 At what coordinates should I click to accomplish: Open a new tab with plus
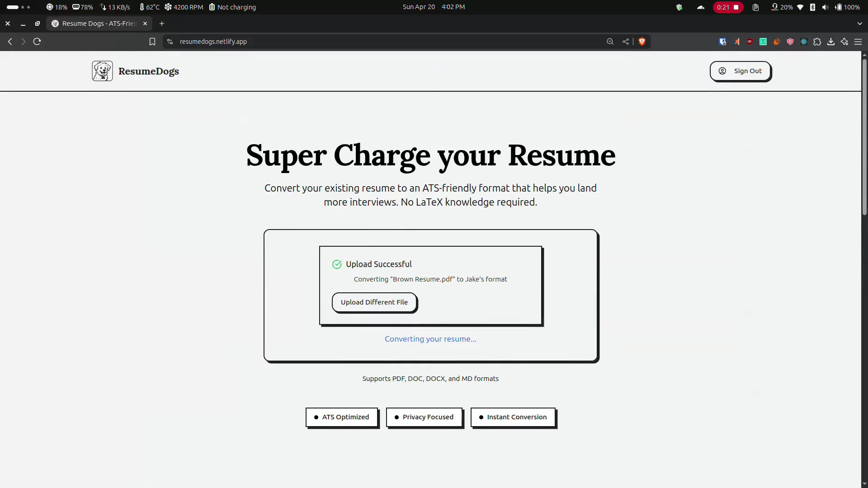tap(162, 23)
